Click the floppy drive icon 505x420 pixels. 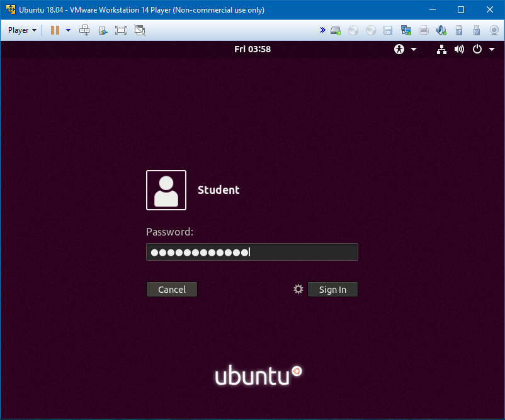coord(388,31)
